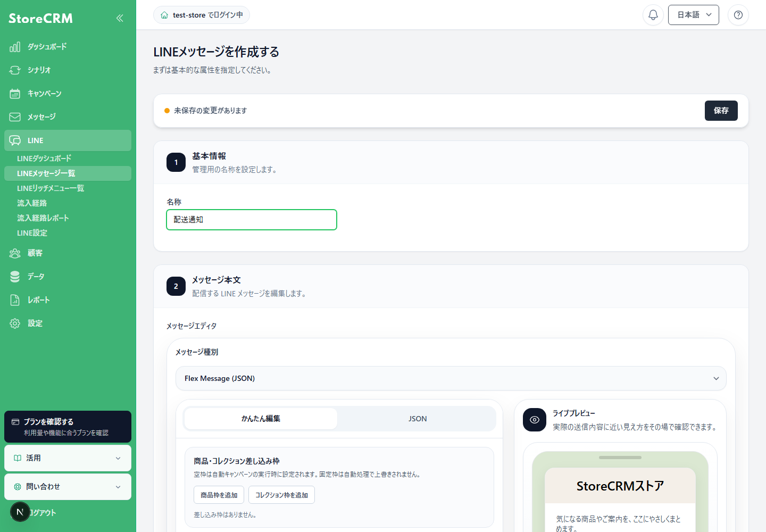Click 未保存の変更があります notice text
Image resolution: width=766 pixels, height=532 pixels.
[x=210, y=111]
